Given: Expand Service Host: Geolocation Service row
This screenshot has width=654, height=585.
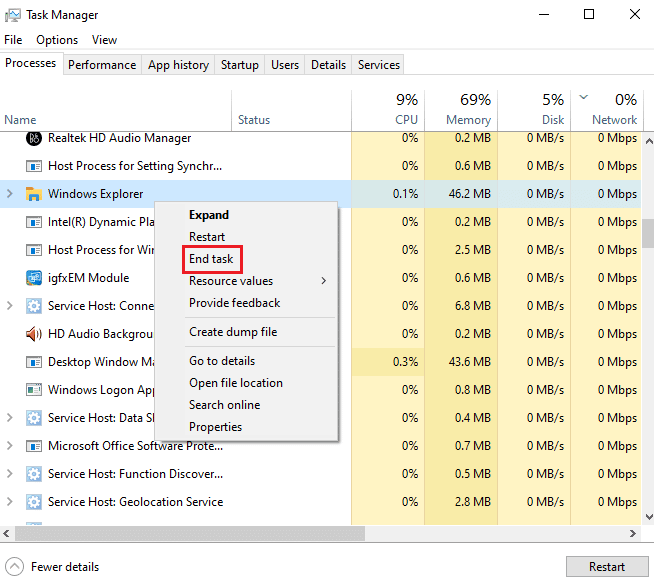Looking at the screenshot, I should pyautogui.click(x=10, y=502).
